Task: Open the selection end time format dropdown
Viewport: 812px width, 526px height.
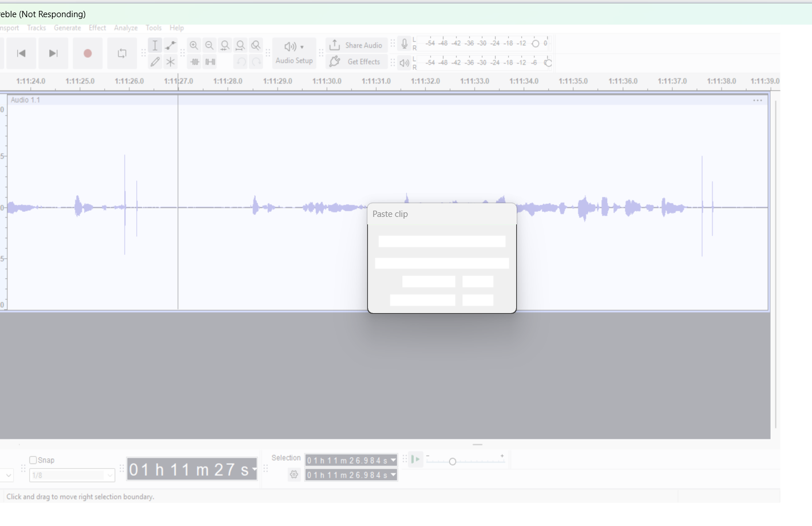Action: pos(393,476)
